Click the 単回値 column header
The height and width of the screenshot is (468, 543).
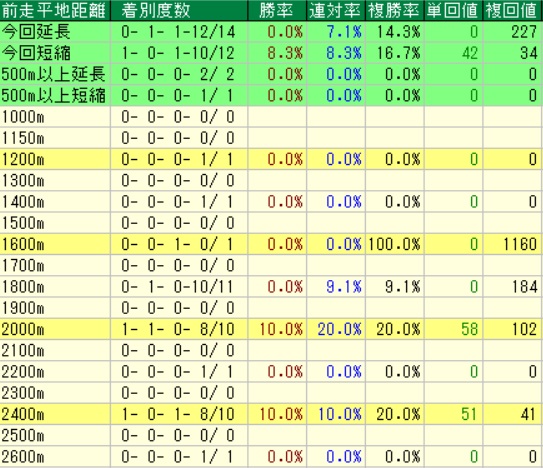(454, 11)
